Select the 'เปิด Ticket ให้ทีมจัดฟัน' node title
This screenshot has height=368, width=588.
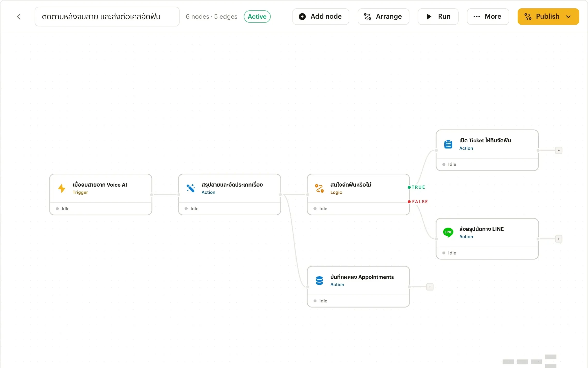pyautogui.click(x=485, y=140)
